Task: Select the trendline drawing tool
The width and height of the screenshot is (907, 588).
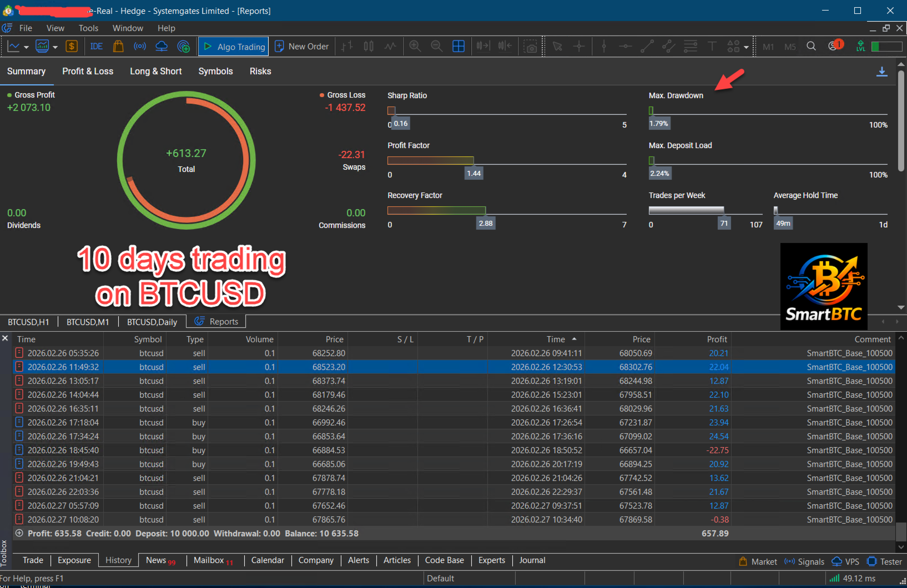Action: coord(647,47)
